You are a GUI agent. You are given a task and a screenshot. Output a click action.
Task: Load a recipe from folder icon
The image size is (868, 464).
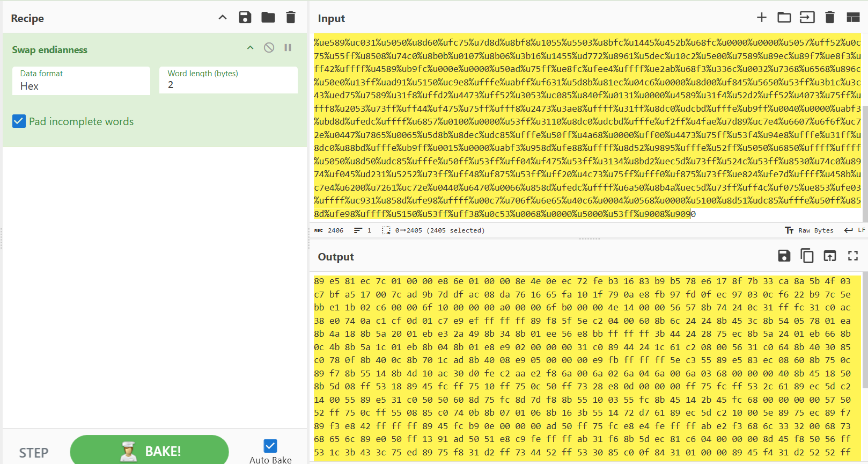[x=268, y=18]
